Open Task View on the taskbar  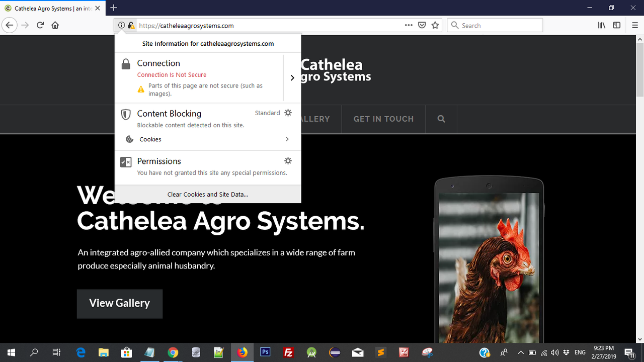click(57, 352)
